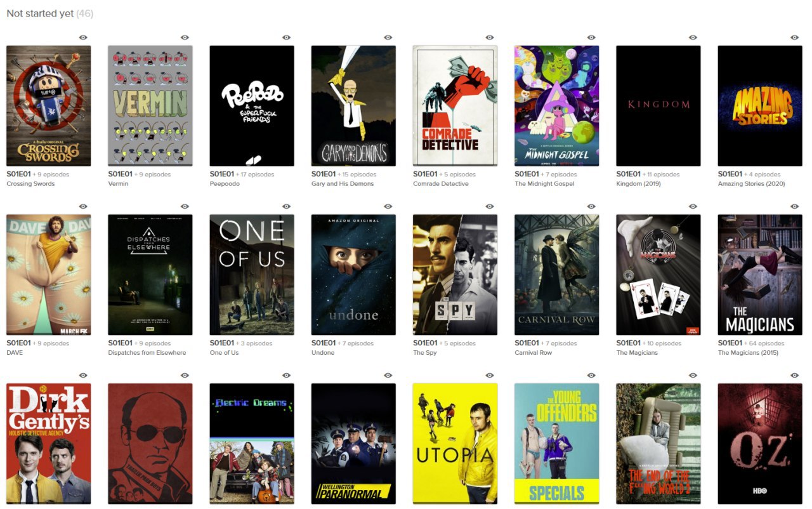Toggle the eye icon above red sunglasses poster
This screenshot has width=812, height=509.
coord(185,375)
